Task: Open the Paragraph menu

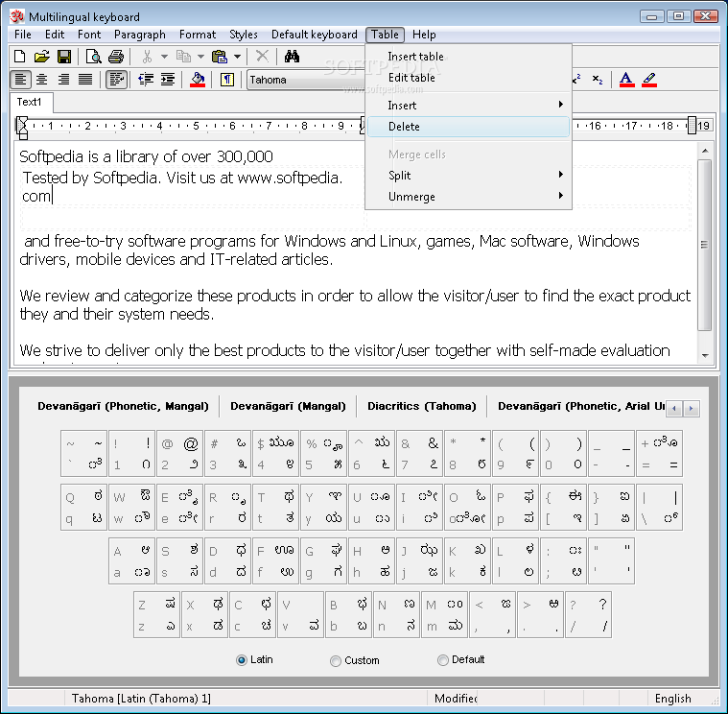Action: click(140, 35)
